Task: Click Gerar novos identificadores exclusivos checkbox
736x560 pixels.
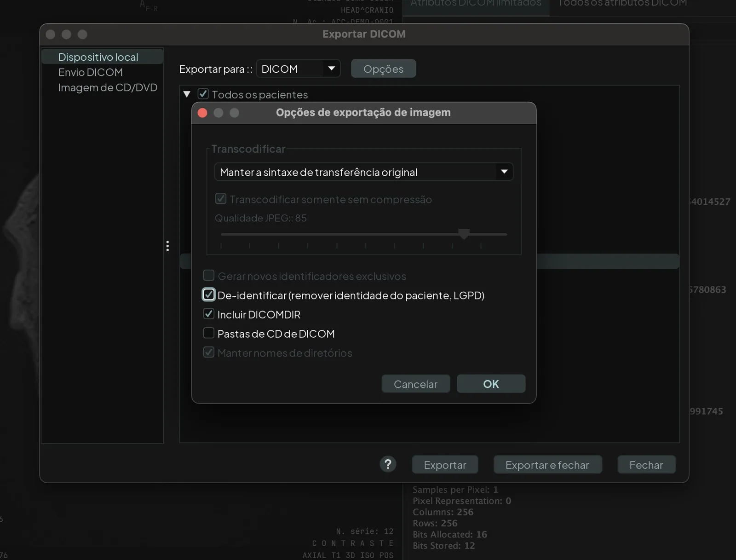Action: (x=209, y=275)
